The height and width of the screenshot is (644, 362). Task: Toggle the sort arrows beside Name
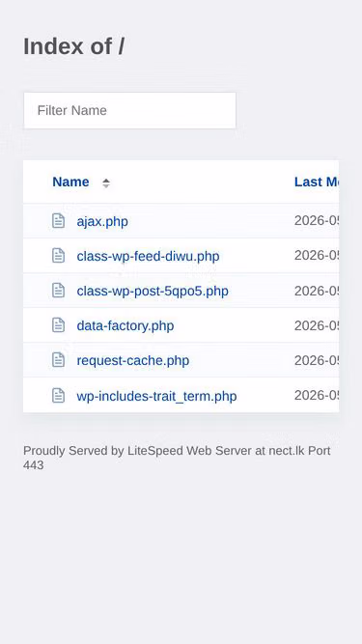click(x=106, y=183)
